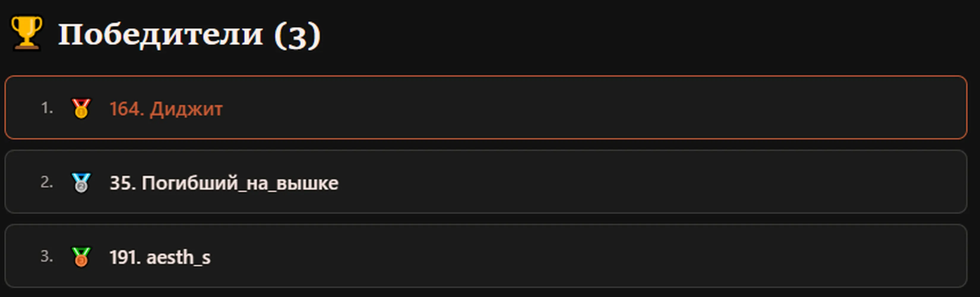Select the Победители (3) heading
The image size is (980, 297).
(189, 35)
